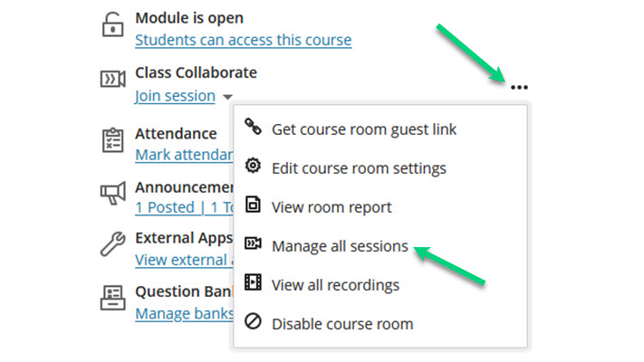The height and width of the screenshot is (362, 644).
Task: Click the circle-slash disable icon
Action: click(x=253, y=321)
